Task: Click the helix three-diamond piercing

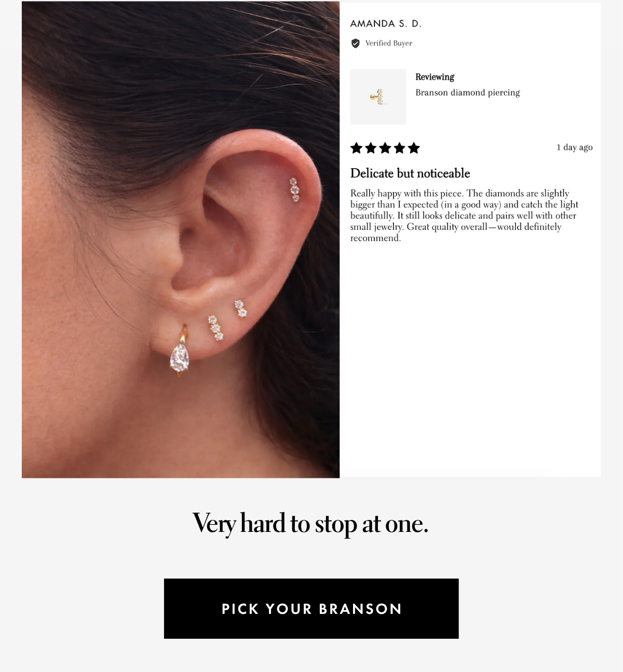Action: (294, 189)
